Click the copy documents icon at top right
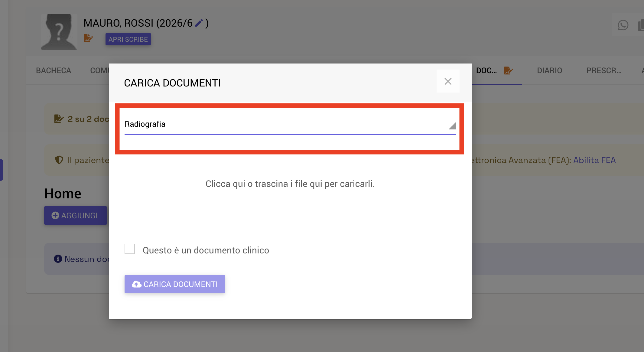The height and width of the screenshot is (352, 644). 641,25
